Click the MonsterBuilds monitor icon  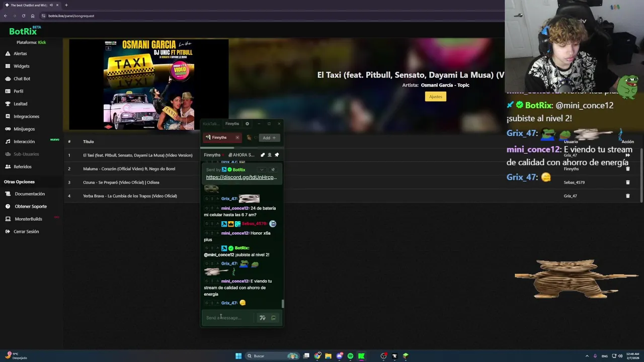pos(8,219)
